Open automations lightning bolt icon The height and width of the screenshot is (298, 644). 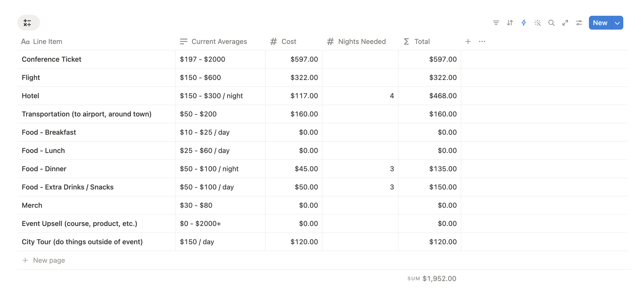pyautogui.click(x=524, y=23)
